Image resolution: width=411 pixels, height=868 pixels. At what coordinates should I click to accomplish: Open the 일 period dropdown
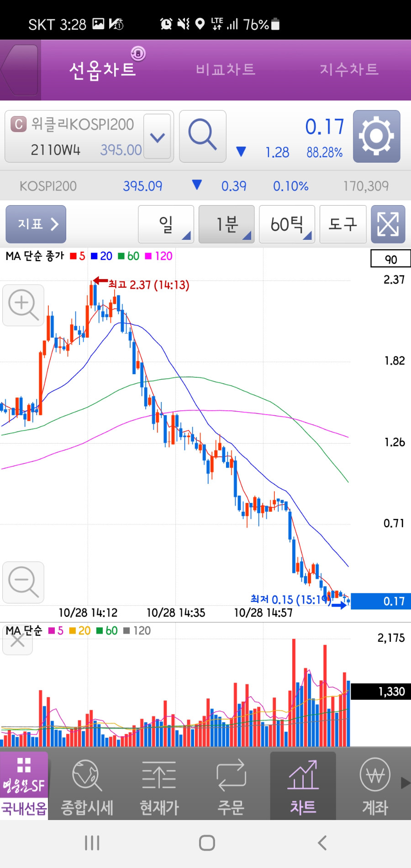pos(166,224)
